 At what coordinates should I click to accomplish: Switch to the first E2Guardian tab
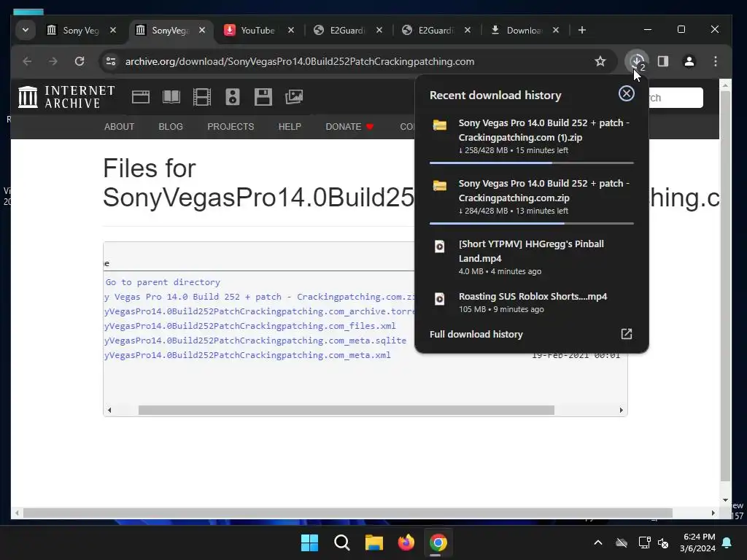(347, 30)
